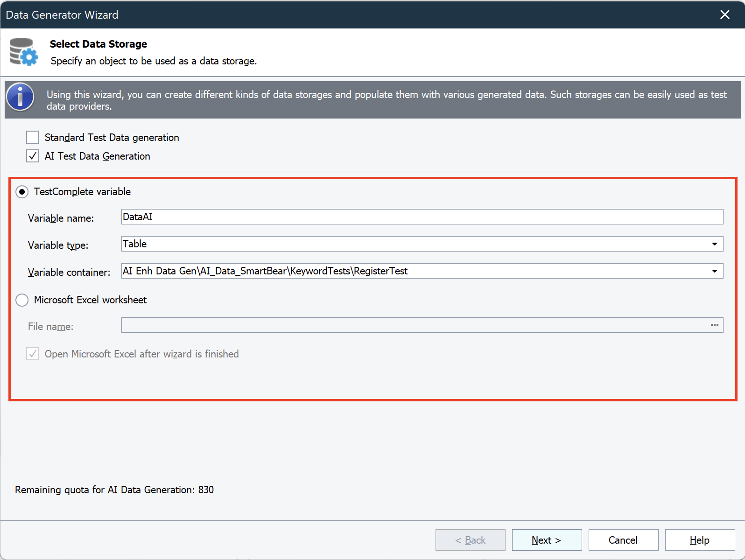
Task: Click the Cancel button
Action: pyautogui.click(x=623, y=540)
